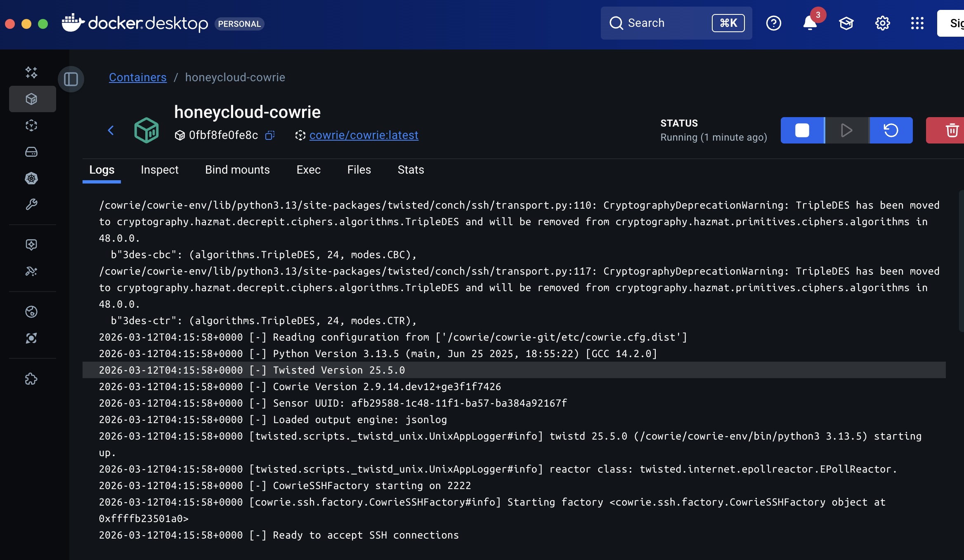Click the green container cube icon
964x560 pixels.
click(146, 130)
